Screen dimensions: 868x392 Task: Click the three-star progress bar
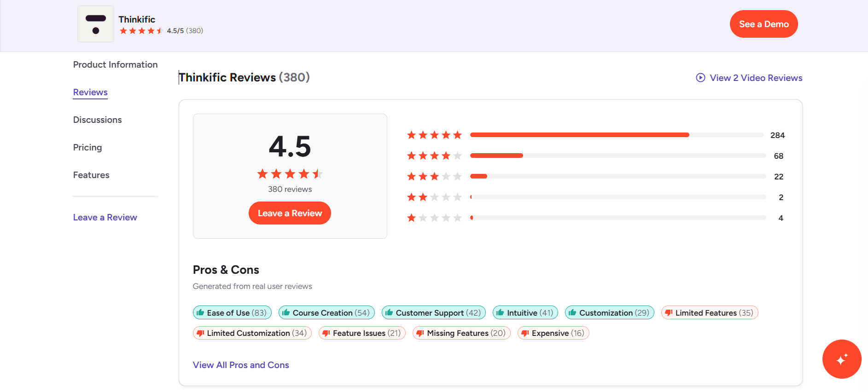click(x=618, y=176)
